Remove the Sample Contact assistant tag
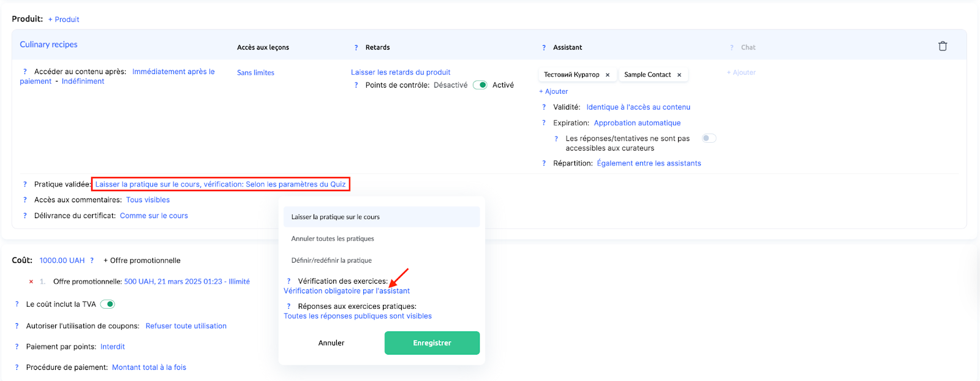This screenshot has width=980, height=381. 679,75
